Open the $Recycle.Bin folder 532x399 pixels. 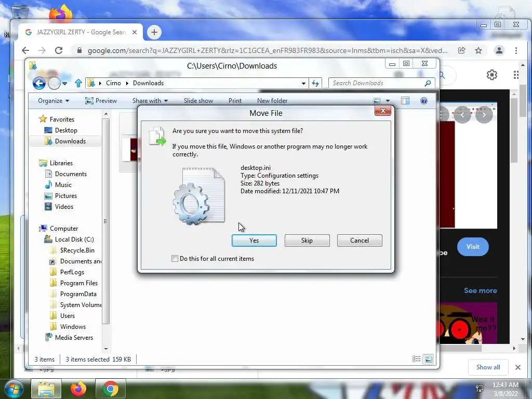(x=77, y=250)
